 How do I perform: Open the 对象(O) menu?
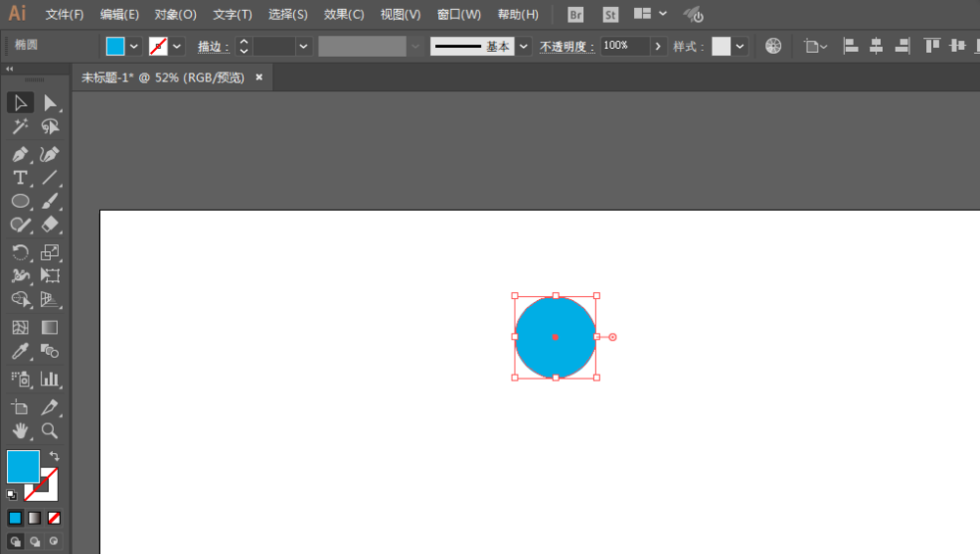(175, 15)
